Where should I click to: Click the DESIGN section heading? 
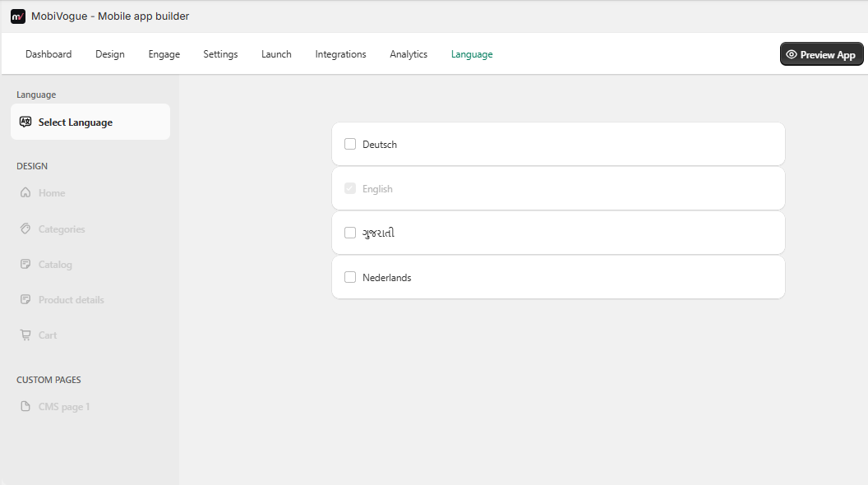(x=32, y=166)
